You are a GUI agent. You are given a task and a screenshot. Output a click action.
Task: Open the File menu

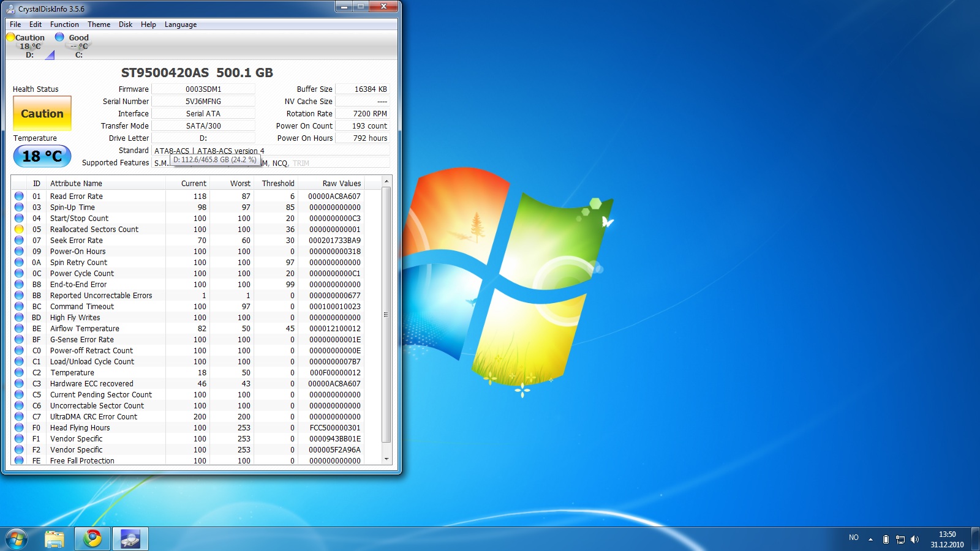(x=15, y=24)
